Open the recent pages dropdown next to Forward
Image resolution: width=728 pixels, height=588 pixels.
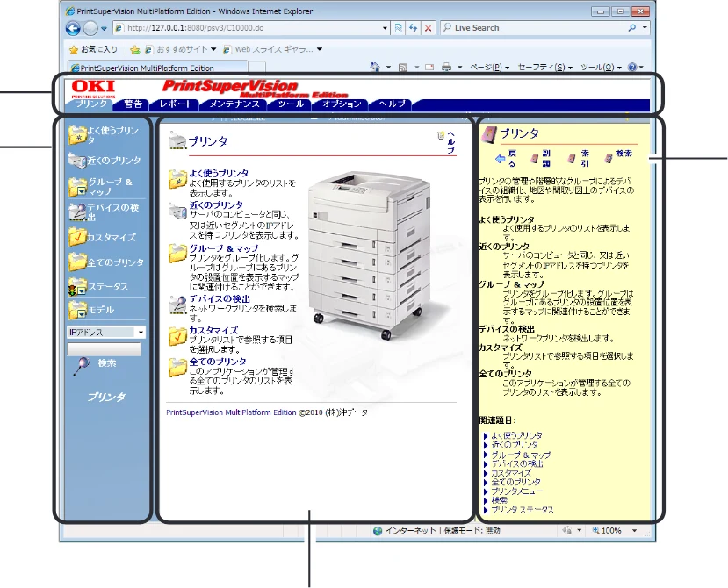[104, 28]
